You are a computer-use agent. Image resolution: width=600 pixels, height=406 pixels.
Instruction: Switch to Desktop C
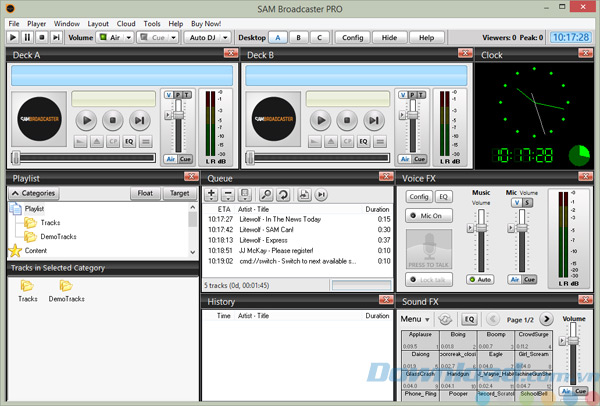click(320, 38)
